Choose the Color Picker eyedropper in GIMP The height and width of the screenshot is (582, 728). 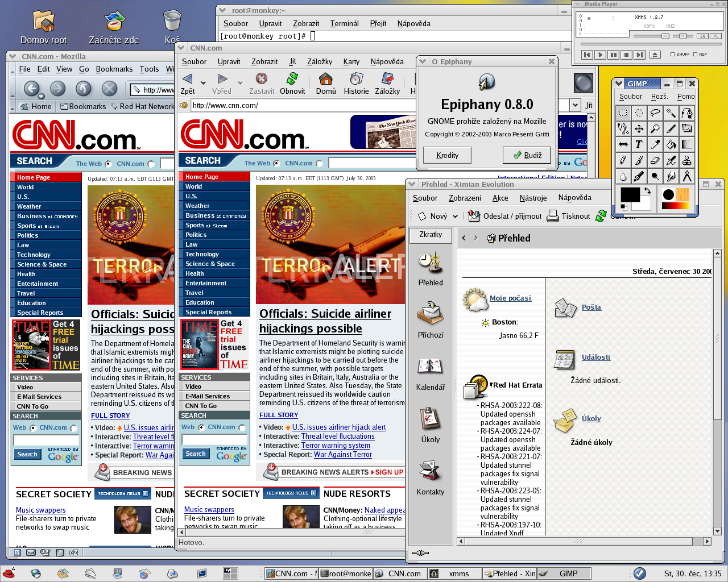[655, 144]
